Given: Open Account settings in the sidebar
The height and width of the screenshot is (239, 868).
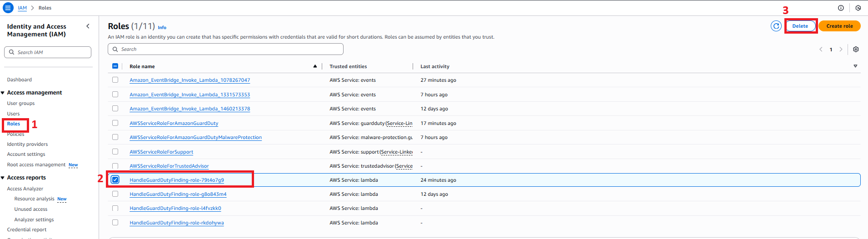Looking at the screenshot, I should (x=26, y=154).
